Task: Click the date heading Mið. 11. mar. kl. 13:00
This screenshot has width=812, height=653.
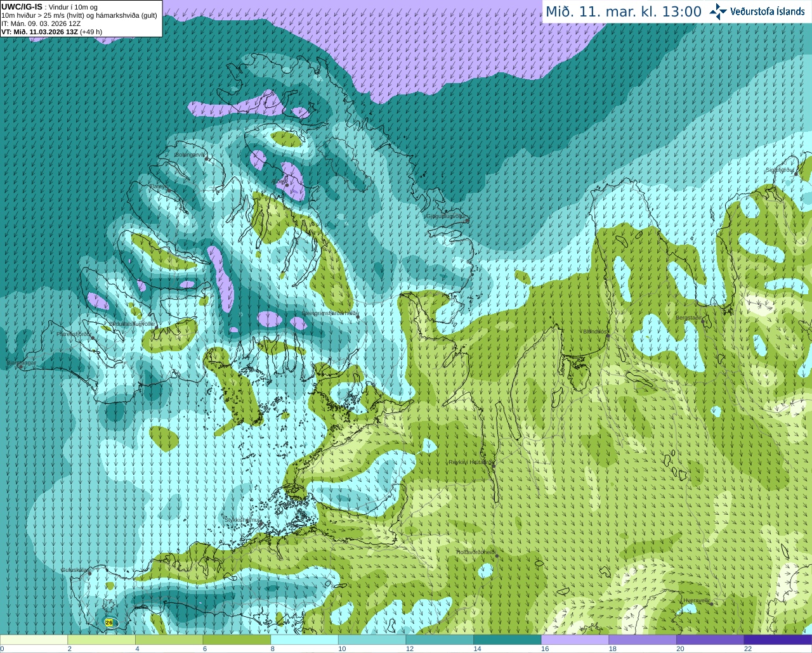Action: point(624,12)
